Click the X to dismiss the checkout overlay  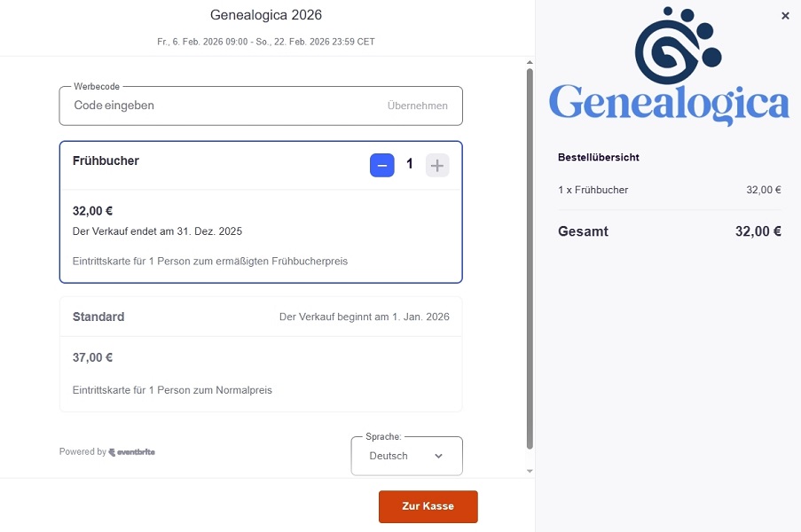coord(784,15)
